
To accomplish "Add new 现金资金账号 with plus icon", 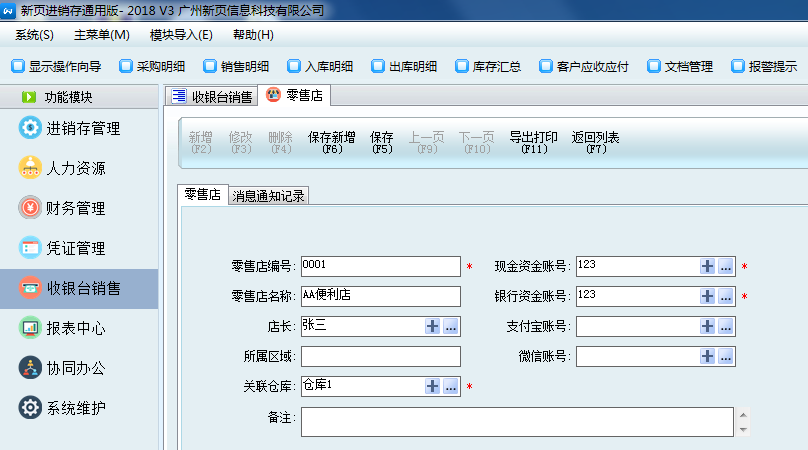I will pos(708,266).
